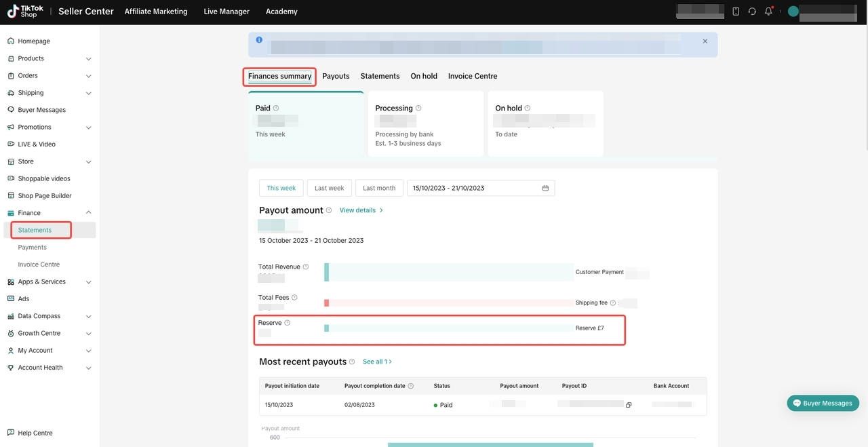Screen dimensions: 868x447
Task: Click the mobile phone icon in header
Action: click(x=736, y=12)
